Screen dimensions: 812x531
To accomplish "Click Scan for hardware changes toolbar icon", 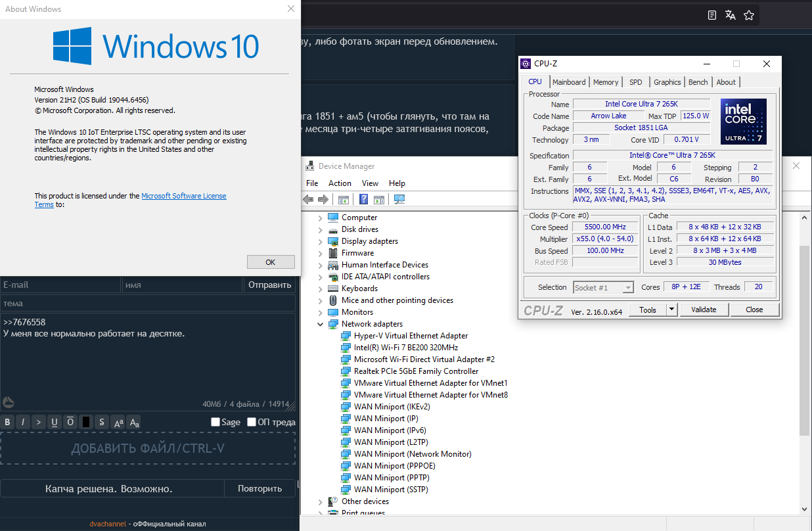I will pyautogui.click(x=399, y=199).
